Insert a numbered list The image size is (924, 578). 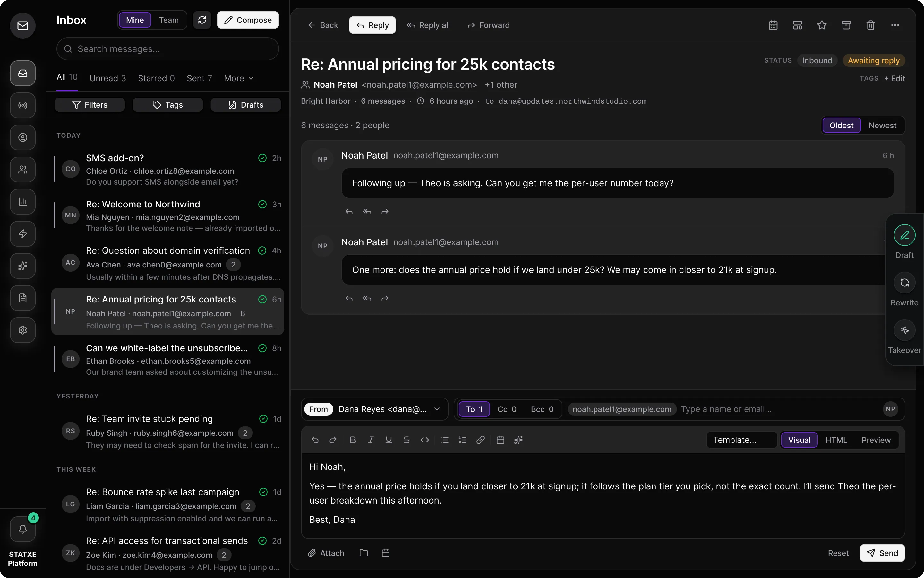tap(462, 440)
